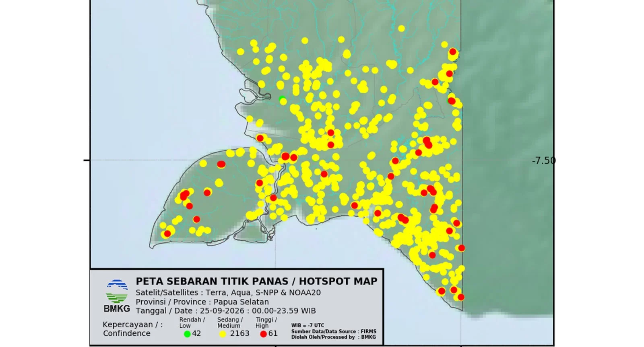This screenshot has height=347, width=644.
Task: Select the southernmost red hotspot near the border
Action: point(461,297)
